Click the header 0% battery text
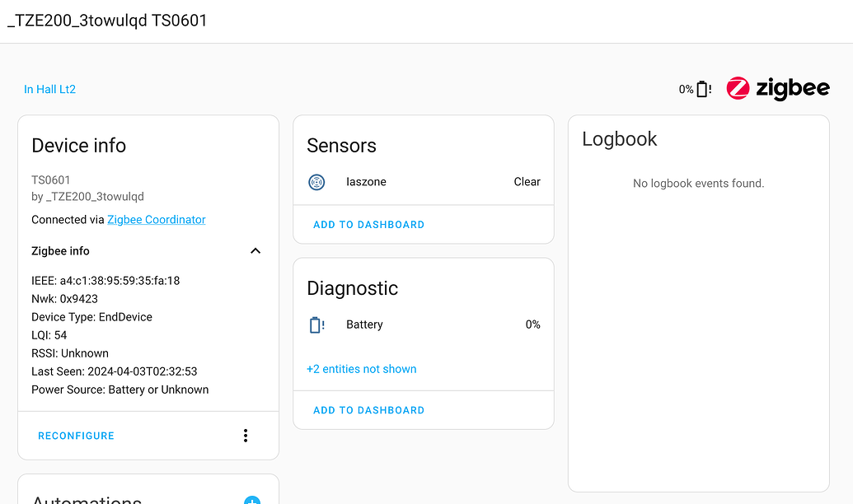The height and width of the screenshot is (504, 853). point(686,89)
